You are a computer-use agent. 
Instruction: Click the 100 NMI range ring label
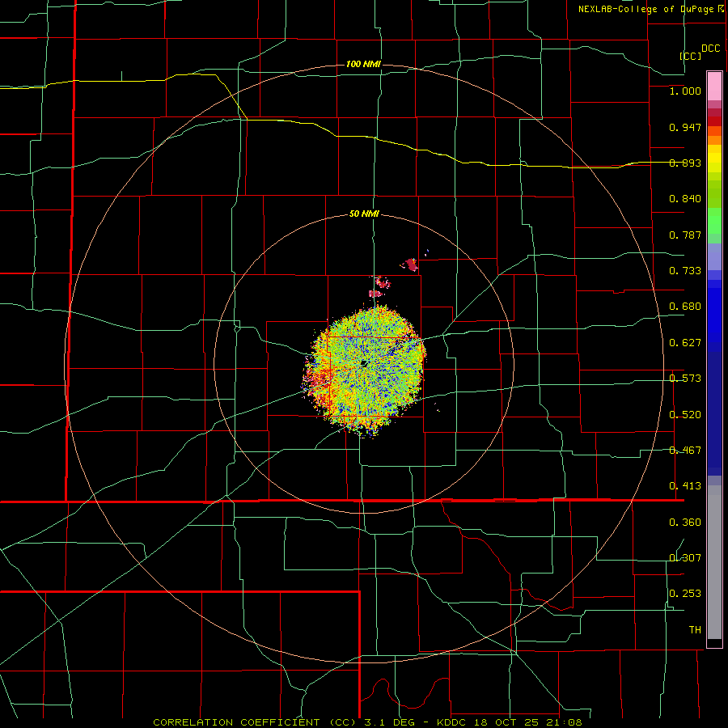(363, 64)
